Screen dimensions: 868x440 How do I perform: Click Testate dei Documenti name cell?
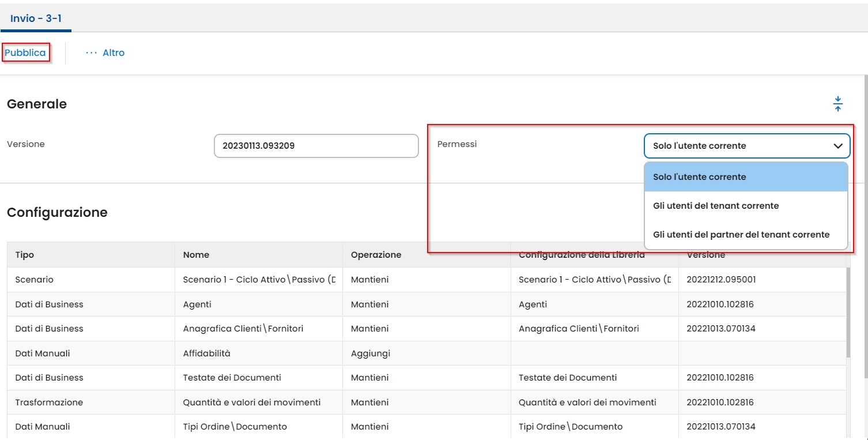coord(232,378)
